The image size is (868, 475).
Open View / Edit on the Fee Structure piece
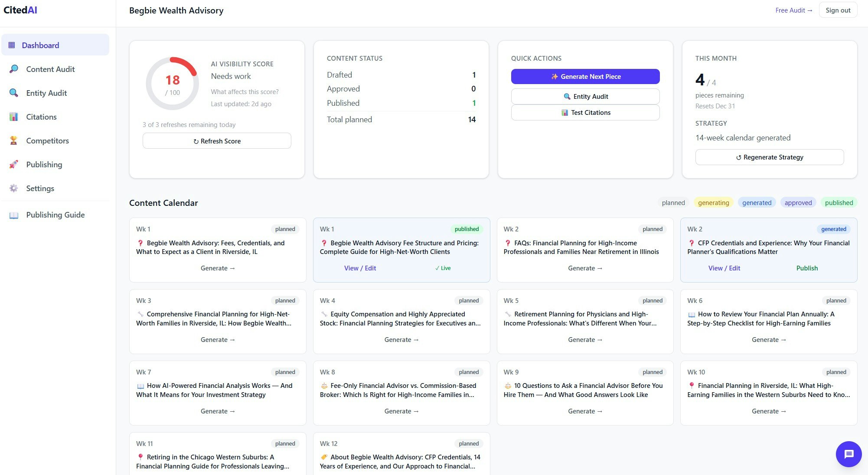coord(360,268)
